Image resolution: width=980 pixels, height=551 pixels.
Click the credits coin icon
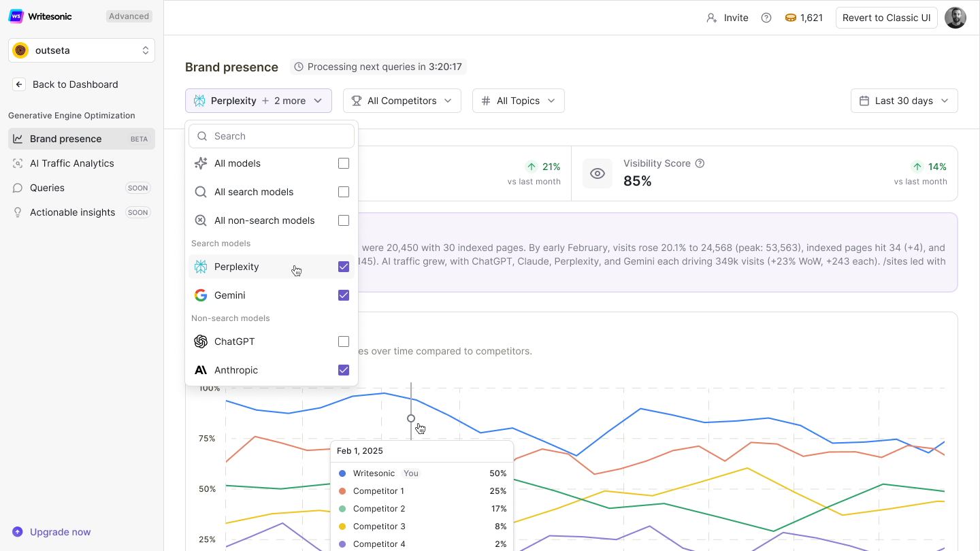click(791, 18)
